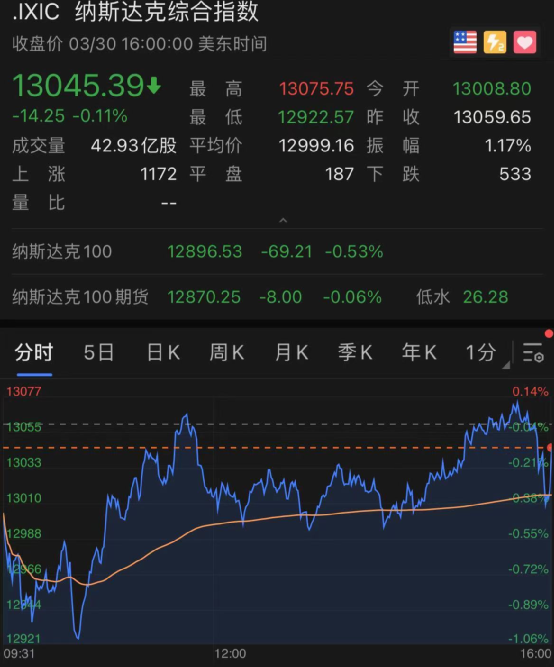Tap the 13077 chart axis label

(24, 391)
